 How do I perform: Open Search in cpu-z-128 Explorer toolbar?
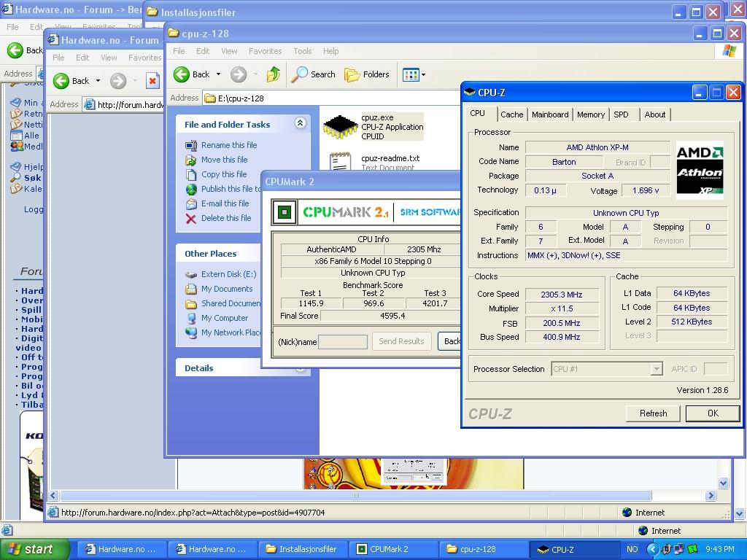pyautogui.click(x=314, y=74)
